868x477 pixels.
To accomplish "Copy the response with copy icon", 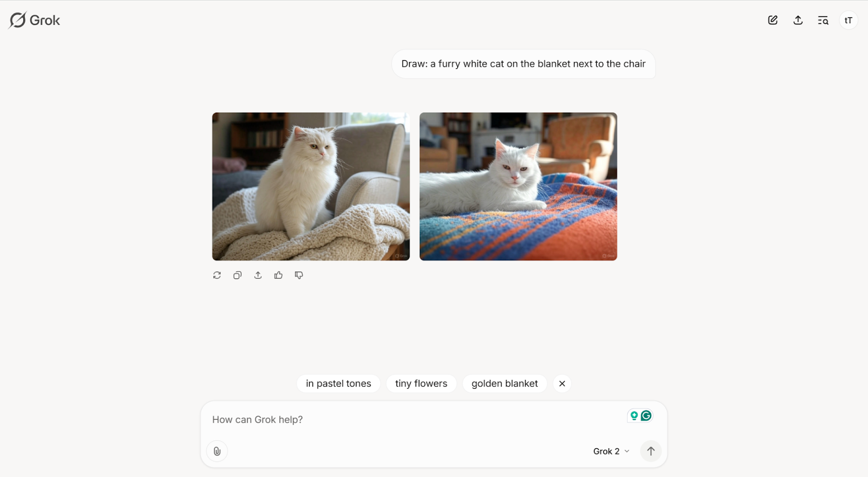I will 237,275.
